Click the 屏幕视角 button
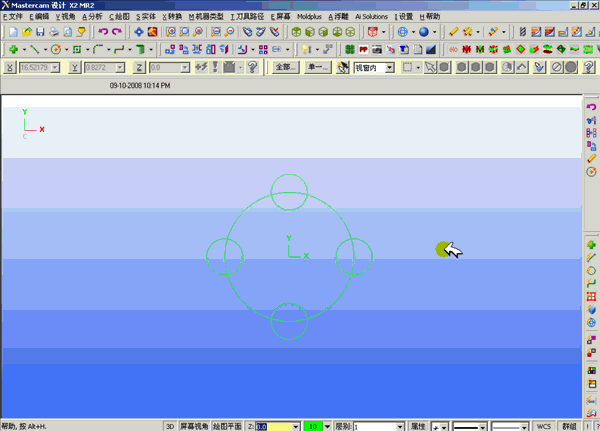This screenshot has height=431, width=600. 194,426
